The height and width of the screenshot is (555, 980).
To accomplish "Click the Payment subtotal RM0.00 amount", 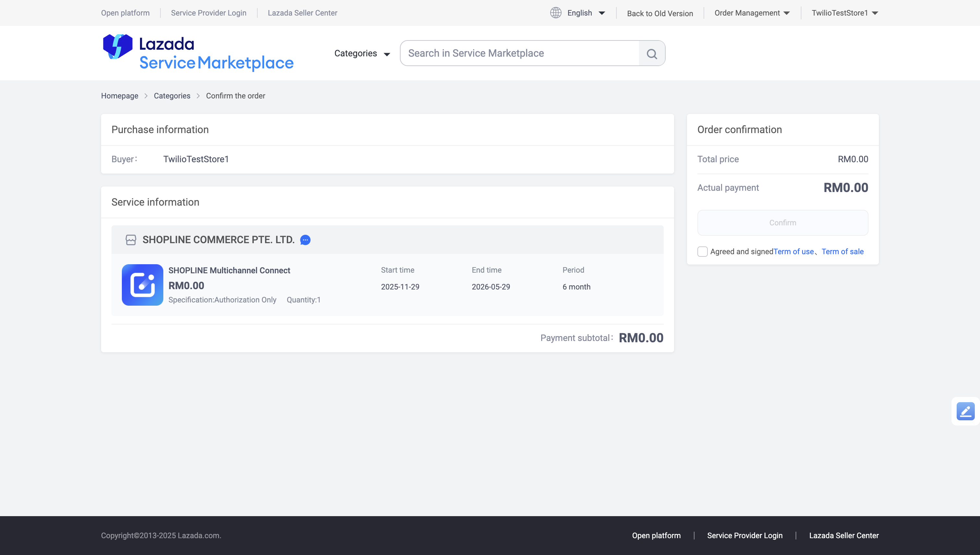I will click(x=641, y=338).
